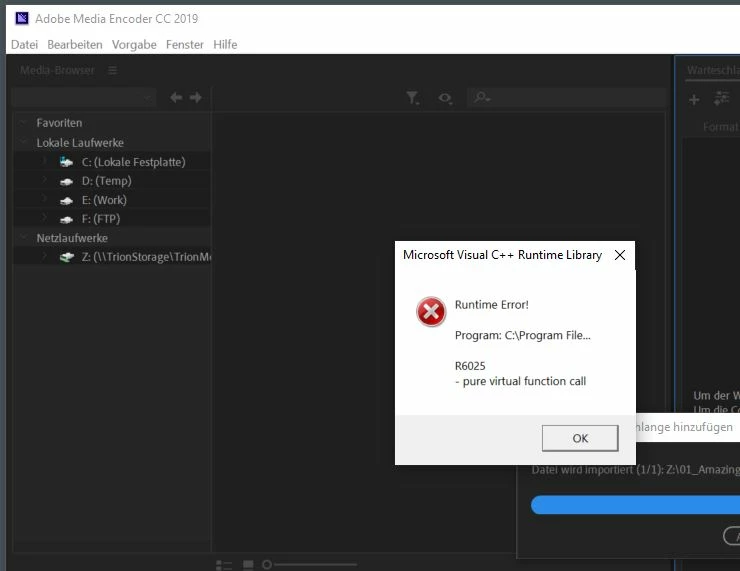Click the red error icon in dialog
Image resolution: width=740 pixels, height=571 pixels.
pos(431,311)
